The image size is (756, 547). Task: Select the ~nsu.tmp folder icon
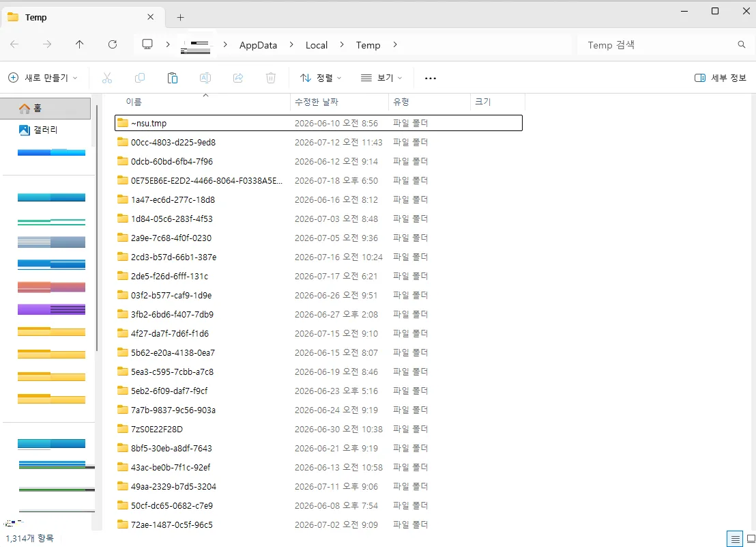tap(123, 123)
